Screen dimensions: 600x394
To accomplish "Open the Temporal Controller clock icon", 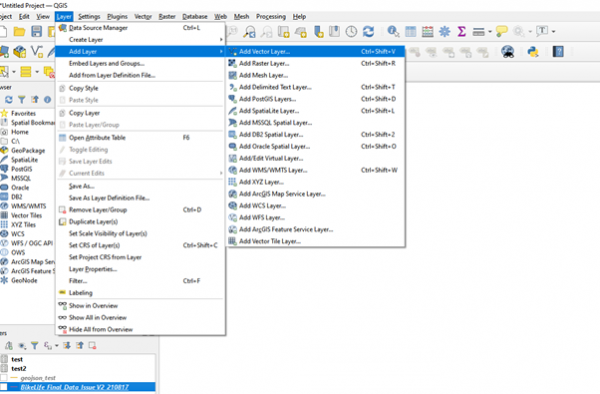I will 351,31.
